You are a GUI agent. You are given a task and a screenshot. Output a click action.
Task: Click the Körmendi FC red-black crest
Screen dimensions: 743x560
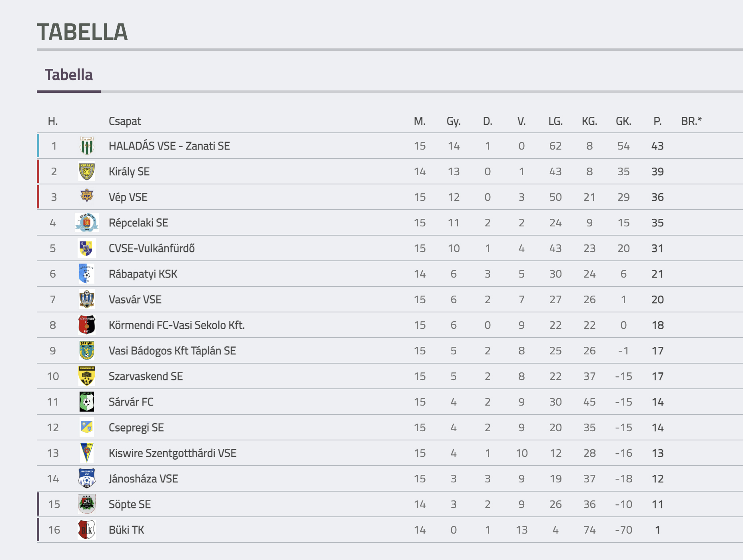(x=87, y=325)
